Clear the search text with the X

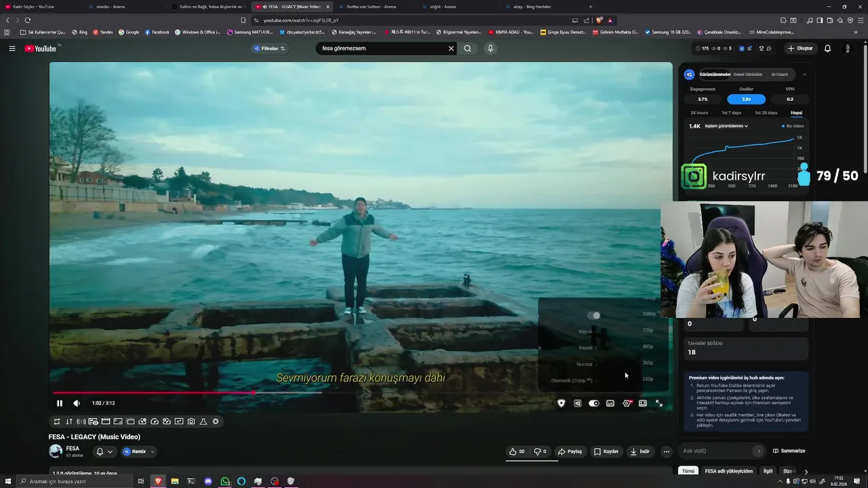(x=451, y=49)
